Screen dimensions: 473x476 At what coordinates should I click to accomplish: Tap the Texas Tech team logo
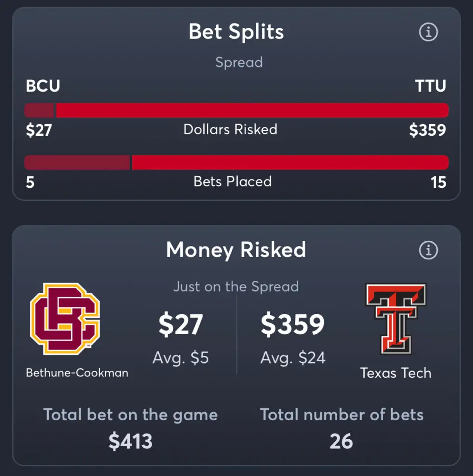coord(396,319)
